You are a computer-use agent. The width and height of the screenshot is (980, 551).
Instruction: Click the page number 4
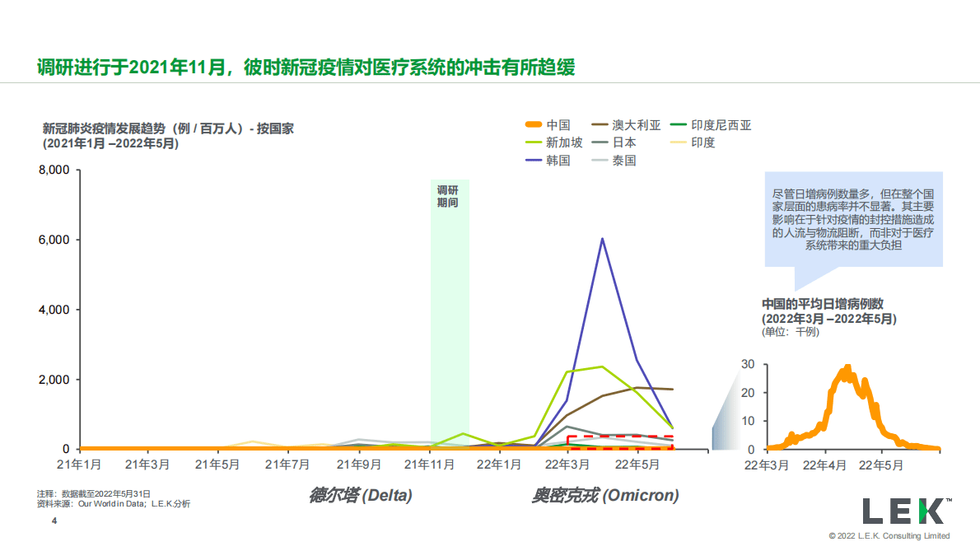53,520
